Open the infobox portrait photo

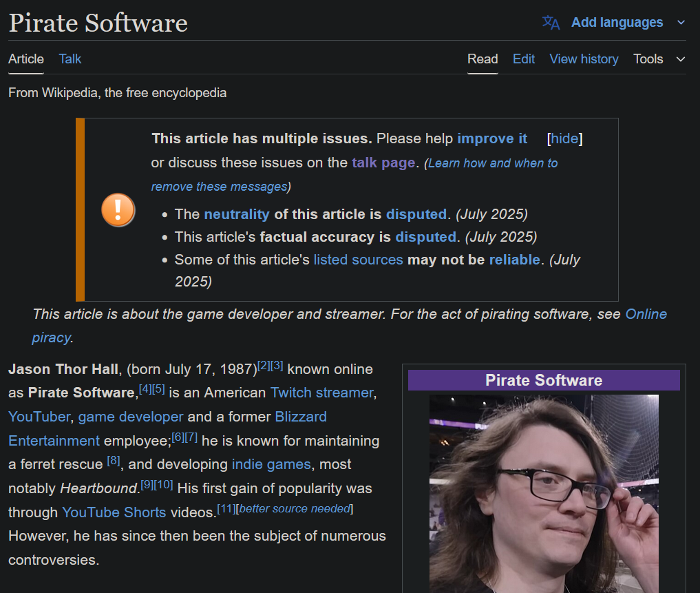544,494
